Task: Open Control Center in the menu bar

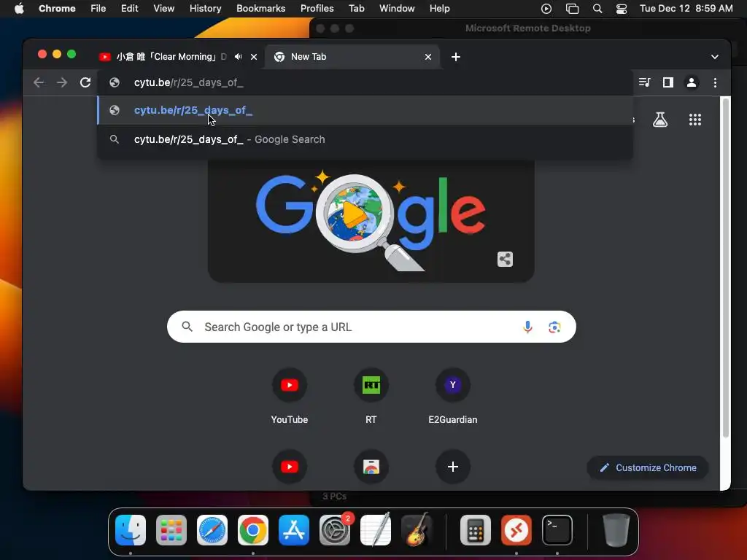Action: point(622,9)
